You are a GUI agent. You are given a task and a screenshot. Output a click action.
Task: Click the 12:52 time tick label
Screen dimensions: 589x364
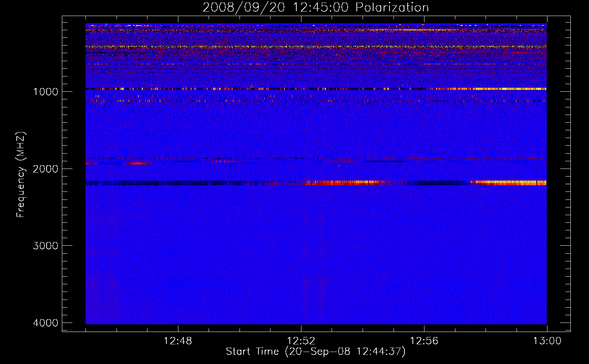coord(301,341)
